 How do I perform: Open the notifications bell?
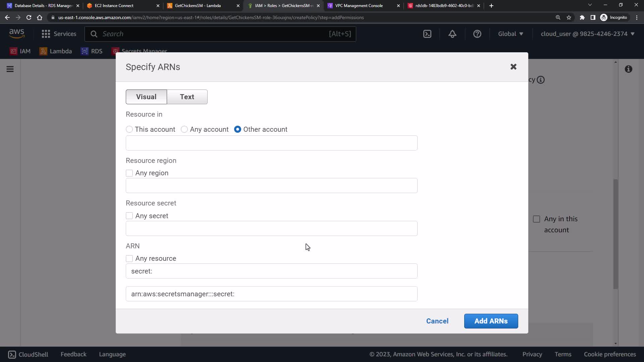[452, 34]
